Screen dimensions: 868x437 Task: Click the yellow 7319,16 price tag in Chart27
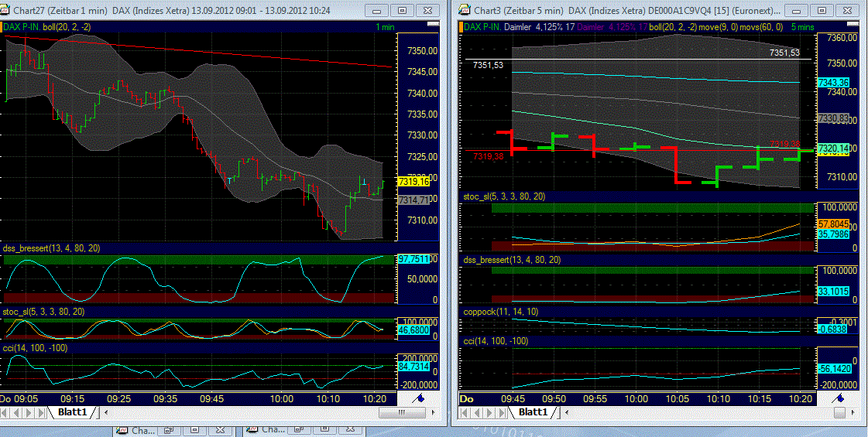[x=413, y=182]
